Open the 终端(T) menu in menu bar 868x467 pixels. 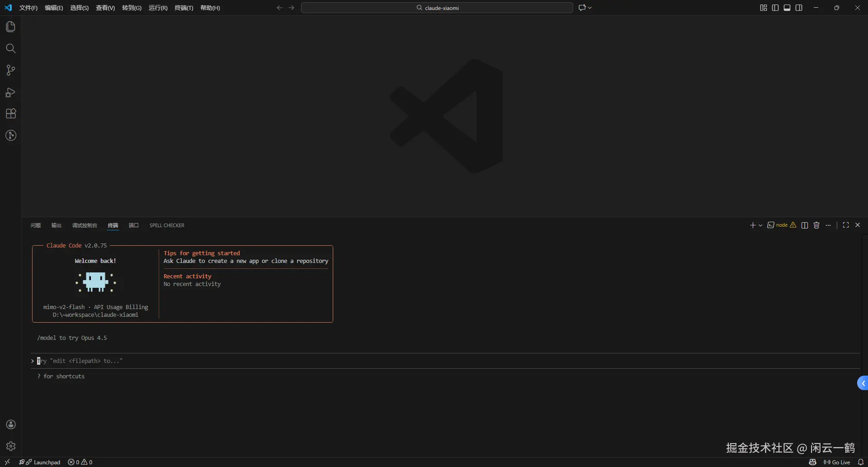tap(184, 8)
